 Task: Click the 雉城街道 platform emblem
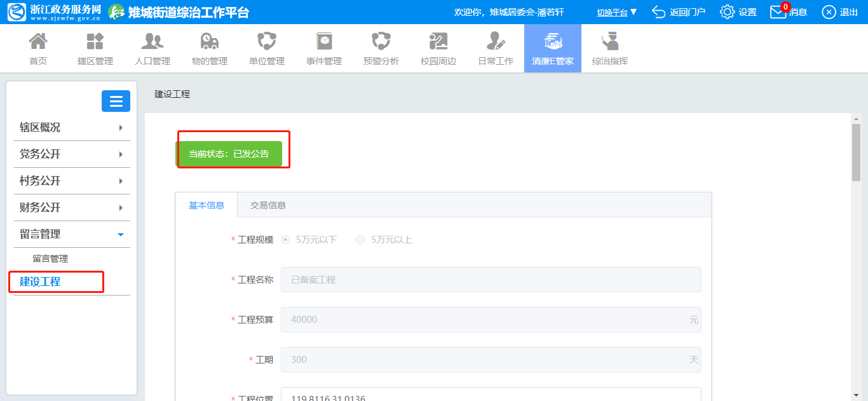(x=116, y=12)
